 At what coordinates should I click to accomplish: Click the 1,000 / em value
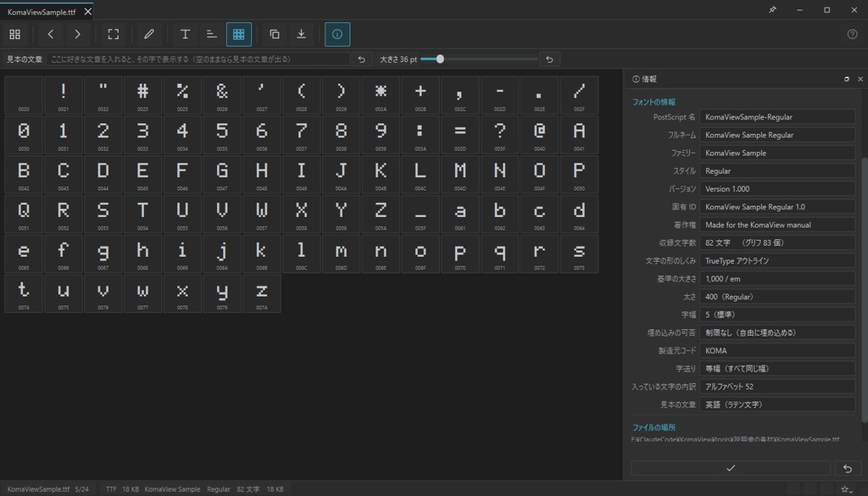point(777,278)
